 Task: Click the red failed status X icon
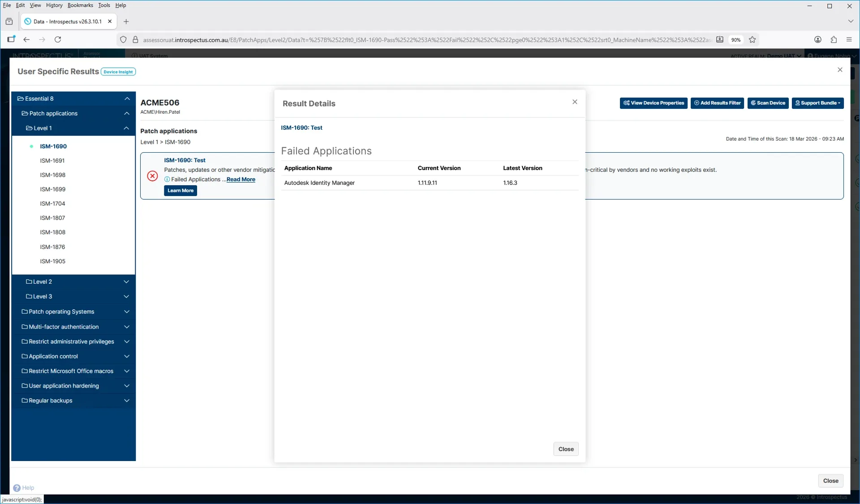(152, 176)
